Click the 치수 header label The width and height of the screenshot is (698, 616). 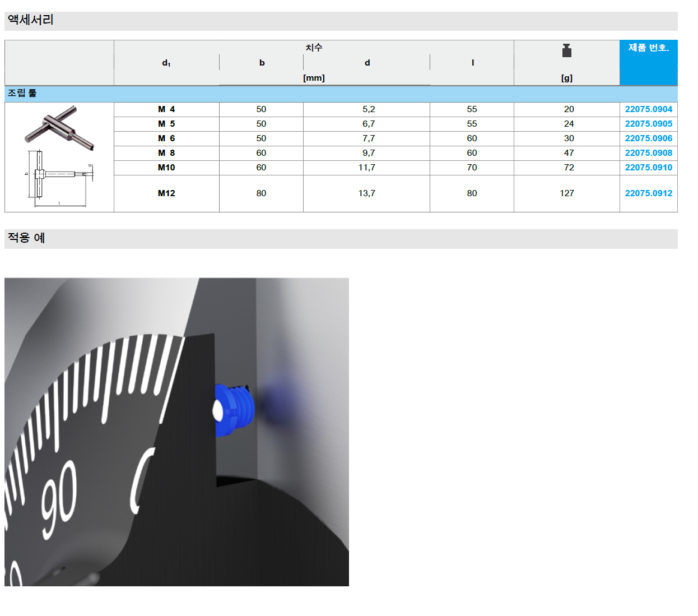click(314, 48)
